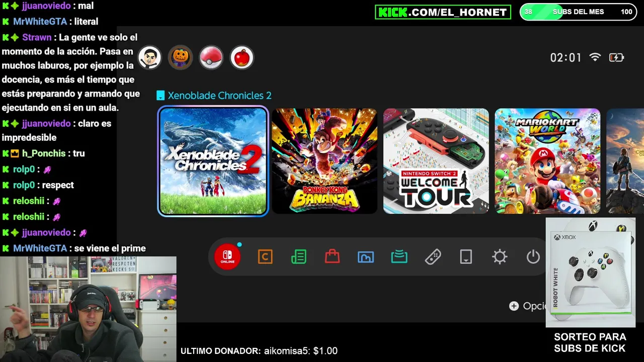Click the Xbox controller giveaway image
Viewport: 644px width, 362px height.
tap(590, 273)
